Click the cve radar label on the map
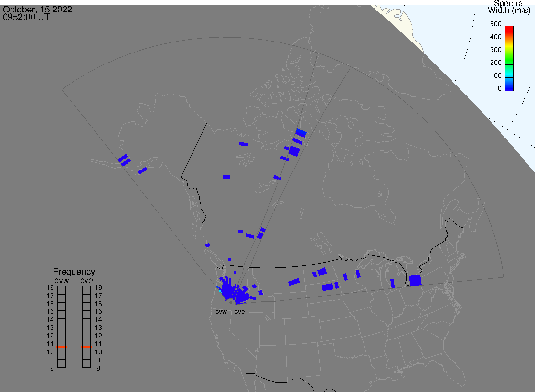 pos(239,311)
